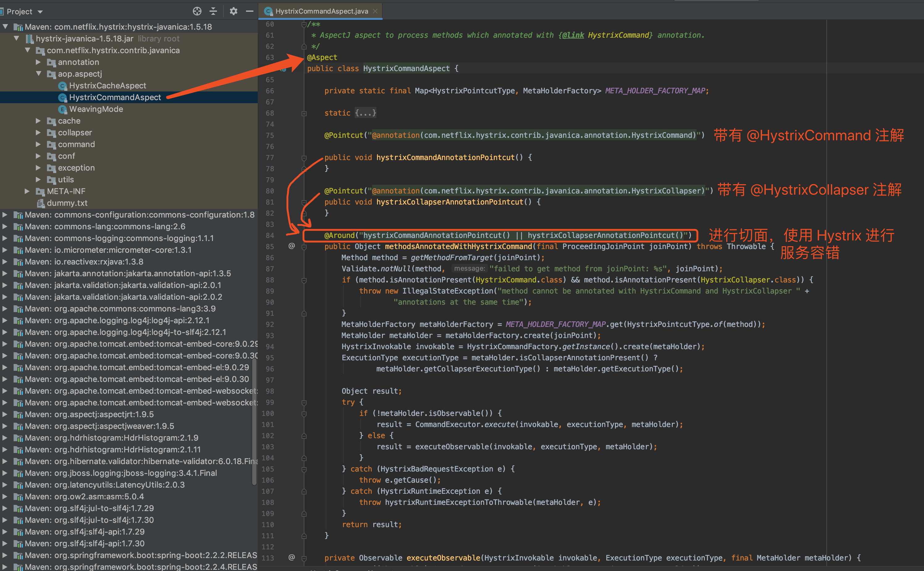924x571 pixels.
Task: Switch to the HystrixCommandAspect.java tab
Action: 321,11
